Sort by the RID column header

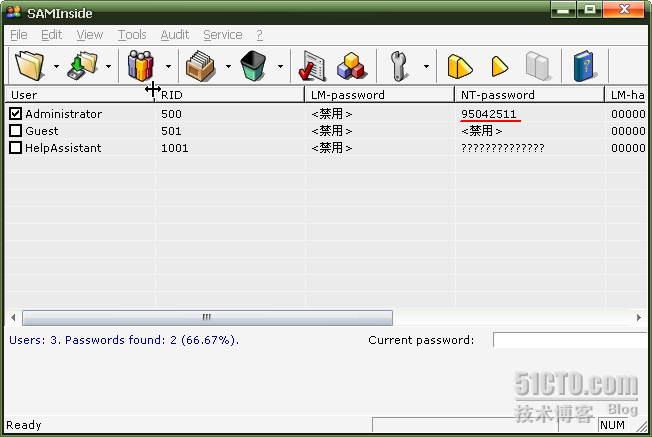pyautogui.click(x=229, y=95)
